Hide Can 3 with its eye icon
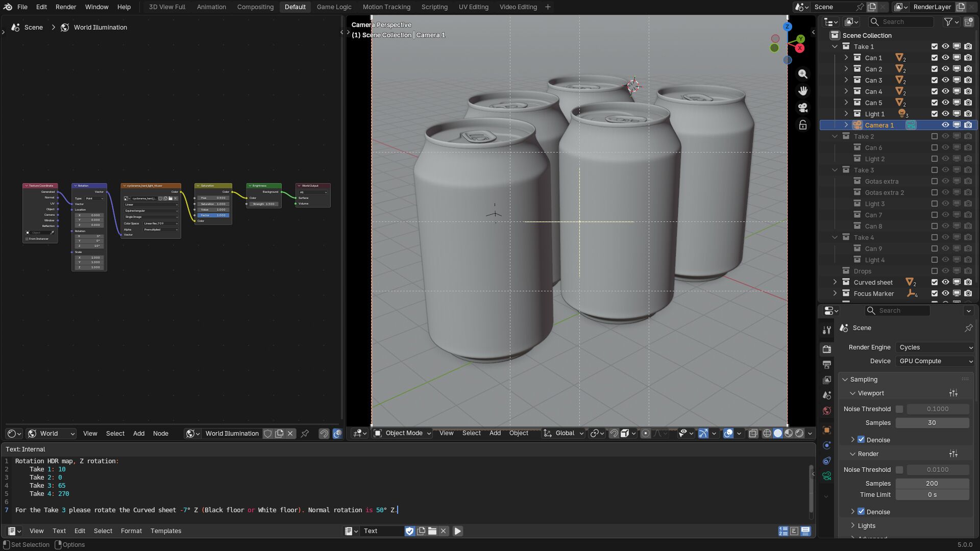The width and height of the screenshot is (980, 551). point(945,80)
